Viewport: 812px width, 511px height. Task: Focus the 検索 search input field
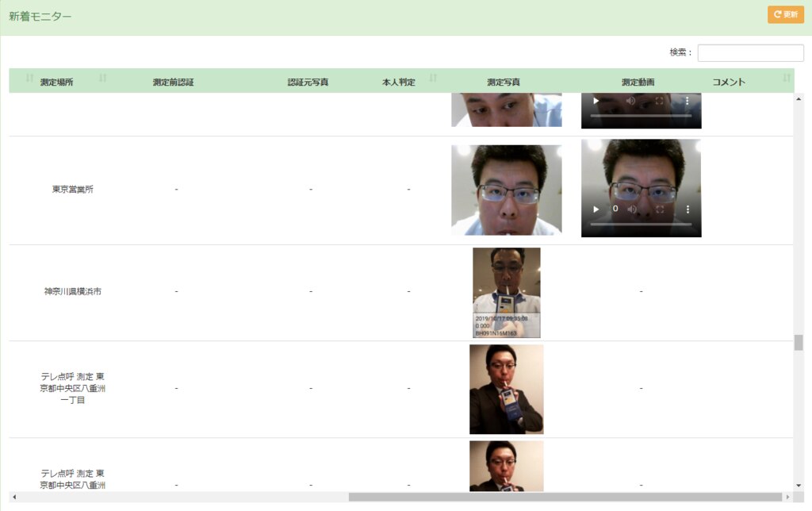[x=750, y=53]
